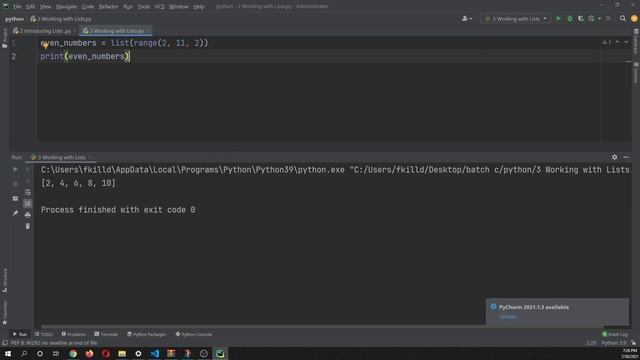Open the Project tool window sidebar button

point(4,38)
